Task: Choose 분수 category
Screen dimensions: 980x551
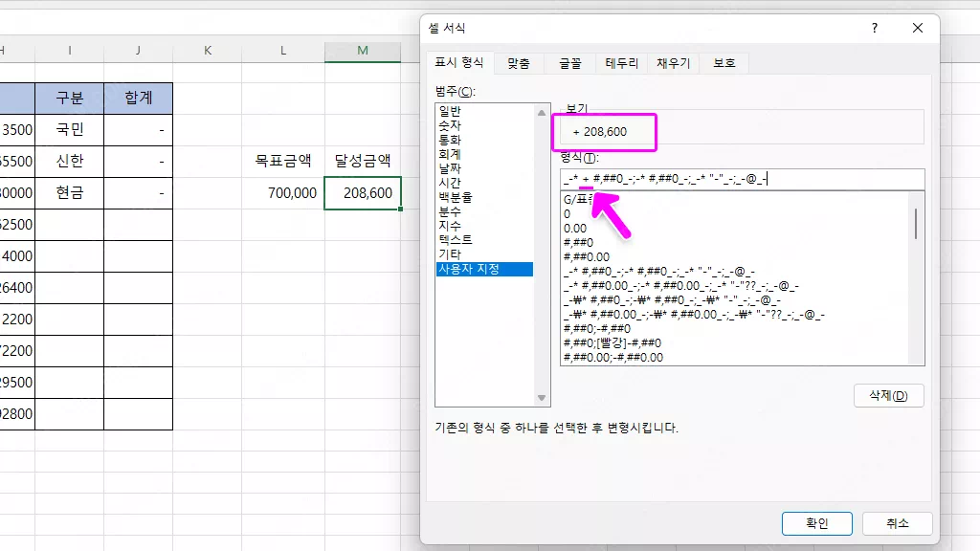Action: point(484,211)
